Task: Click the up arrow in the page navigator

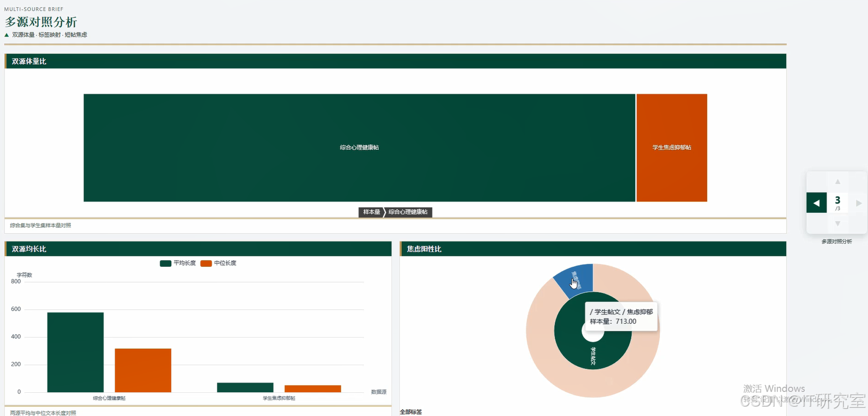Action: tap(838, 181)
